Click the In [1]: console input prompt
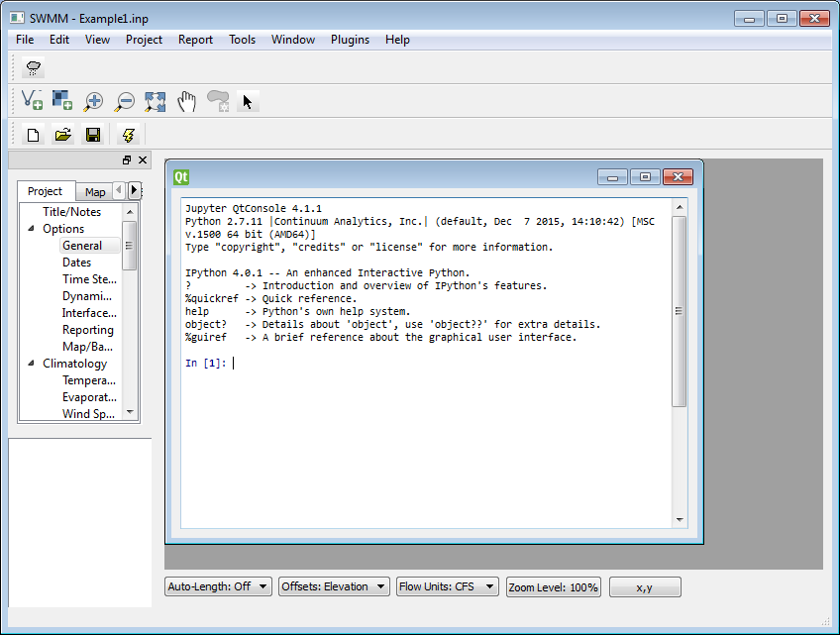Image resolution: width=840 pixels, height=635 pixels. [x=206, y=364]
